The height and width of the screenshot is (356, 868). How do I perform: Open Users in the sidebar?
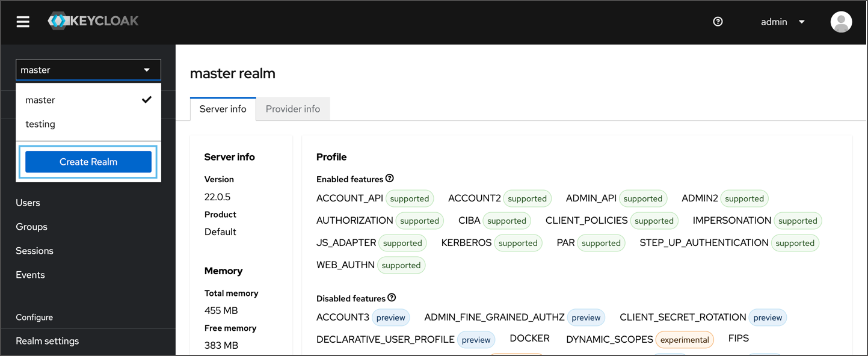tap(28, 203)
